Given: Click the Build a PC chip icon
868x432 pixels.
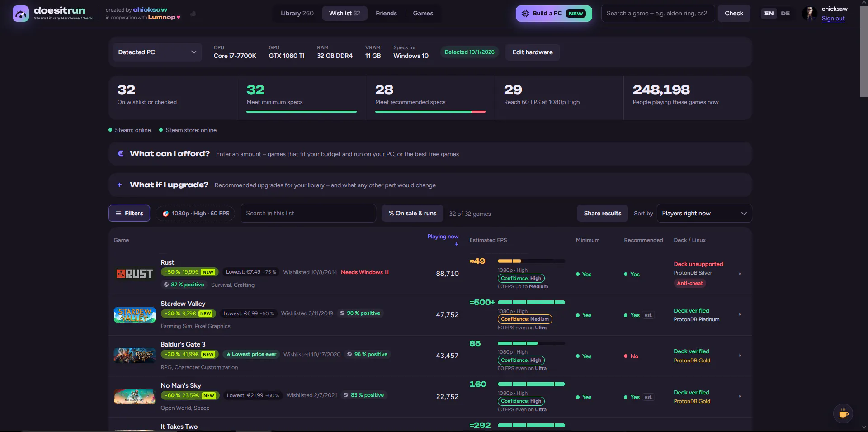Looking at the screenshot, I should pyautogui.click(x=525, y=14).
